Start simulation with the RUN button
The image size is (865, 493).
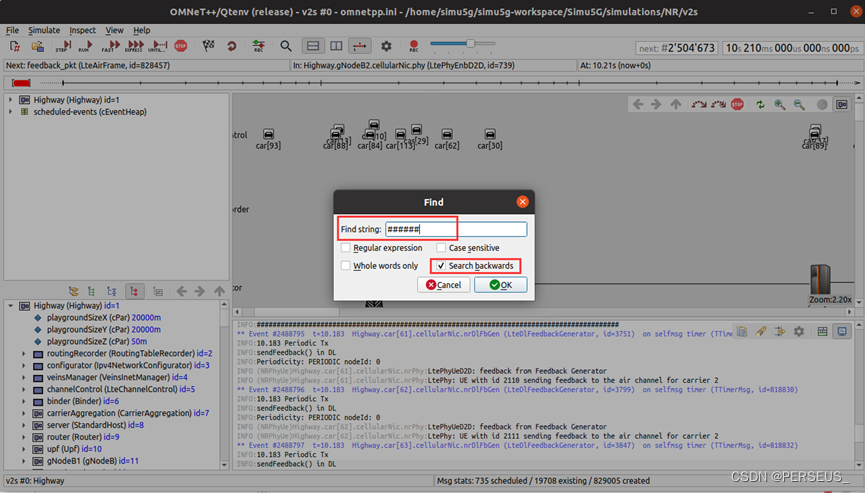(x=86, y=46)
